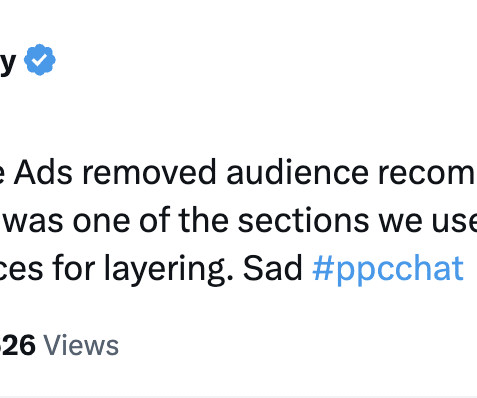Click the Views label under the tweet
The image size is (477, 398).
pyautogui.click(x=81, y=345)
